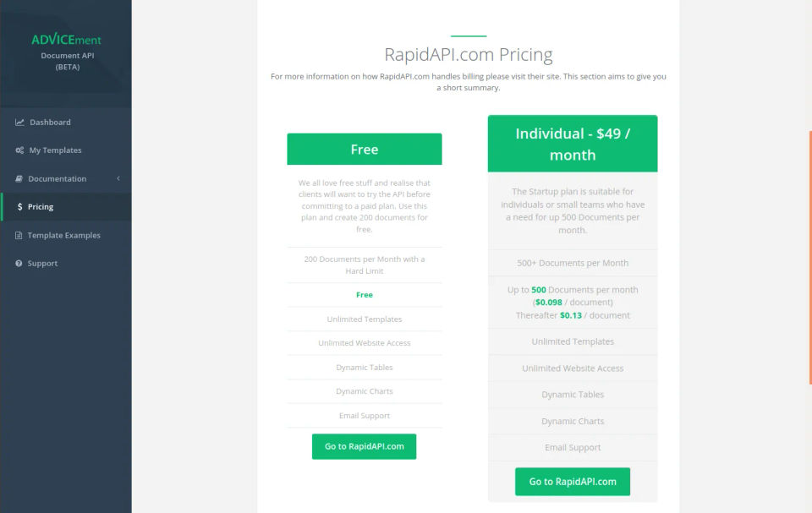
Task: Click the ADVICEment logo
Action: [66, 40]
